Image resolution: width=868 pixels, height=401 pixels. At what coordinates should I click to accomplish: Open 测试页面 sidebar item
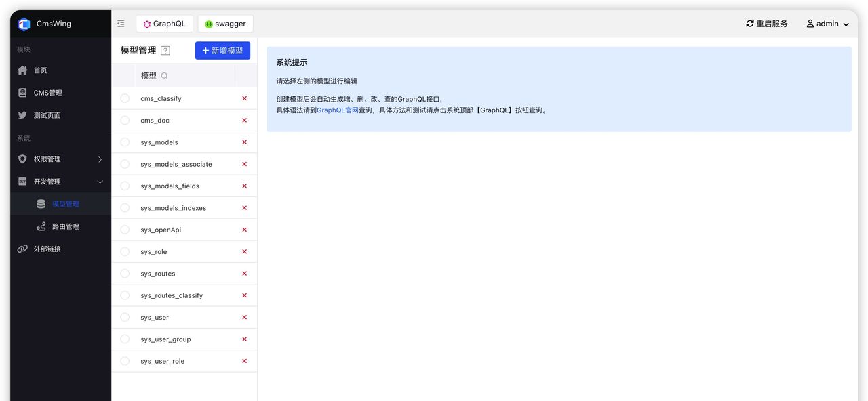pyautogui.click(x=60, y=115)
